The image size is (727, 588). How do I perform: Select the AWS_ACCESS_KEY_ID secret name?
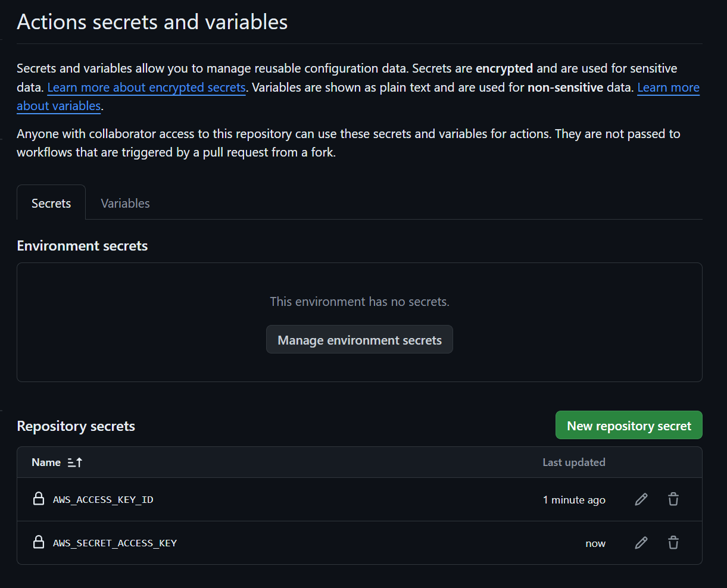103,499
